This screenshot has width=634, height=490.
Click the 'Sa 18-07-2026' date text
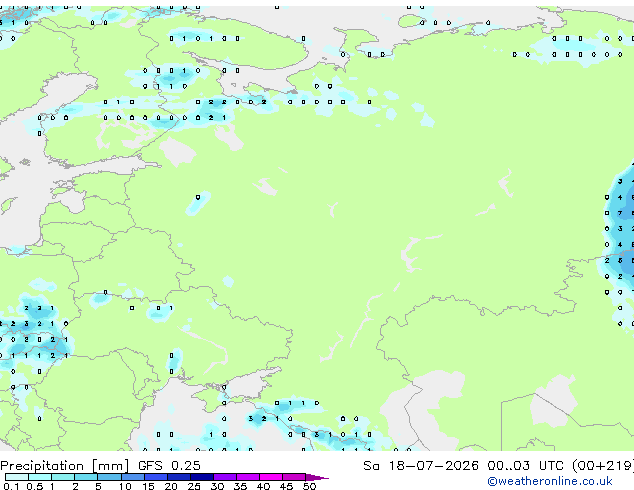pos(421,466)
